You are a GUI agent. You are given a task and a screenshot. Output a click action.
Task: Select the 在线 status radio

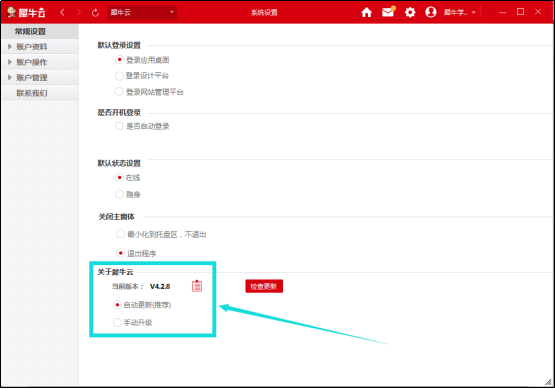[x=119, y=177]
